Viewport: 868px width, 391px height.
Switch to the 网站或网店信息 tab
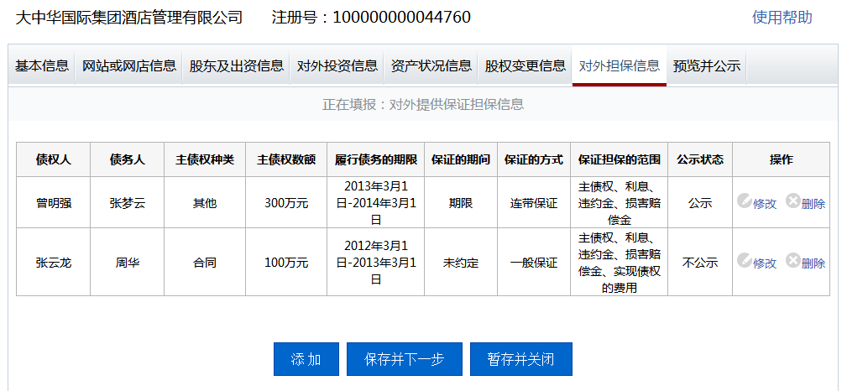[128, 66]
